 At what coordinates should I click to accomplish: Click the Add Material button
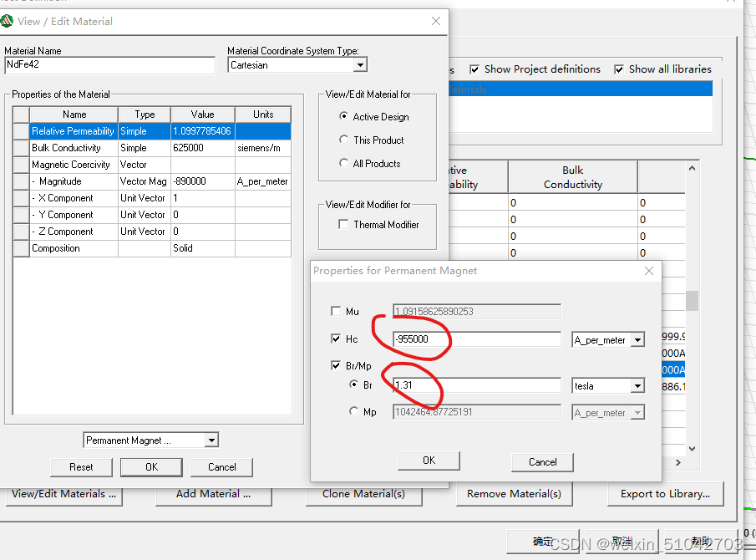[x=213, y=494]
